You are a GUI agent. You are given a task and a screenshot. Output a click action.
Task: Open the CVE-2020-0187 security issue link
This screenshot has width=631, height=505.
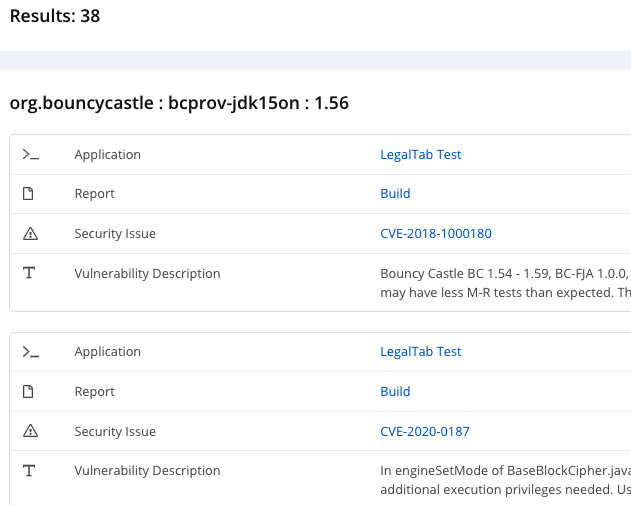[424, 432]
